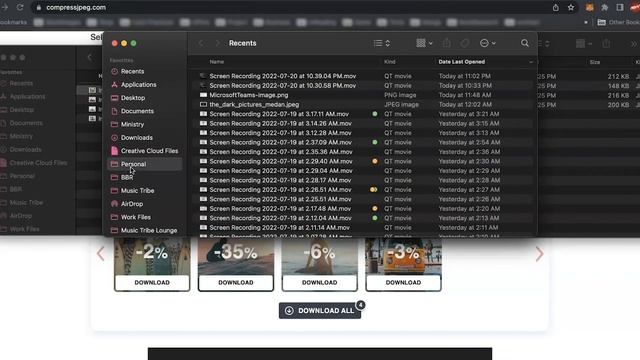640x360 pixels.
Task: Open Work Files in the sidebar
Action: click(x=136, y=217)
